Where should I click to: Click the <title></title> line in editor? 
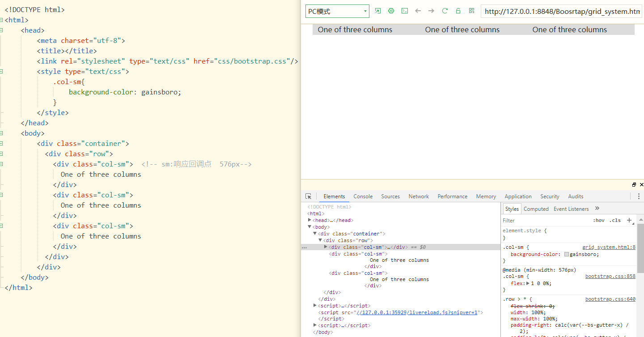point(67,51)
